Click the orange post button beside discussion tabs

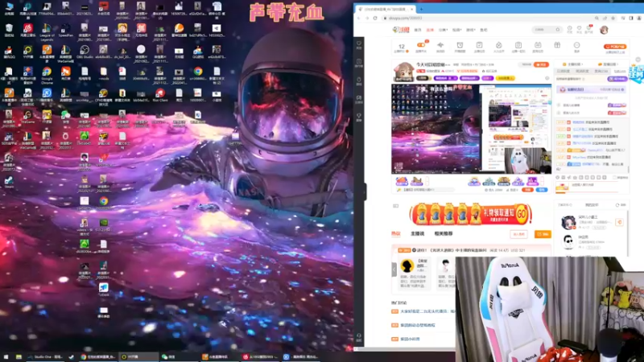[x=543, y=234]
